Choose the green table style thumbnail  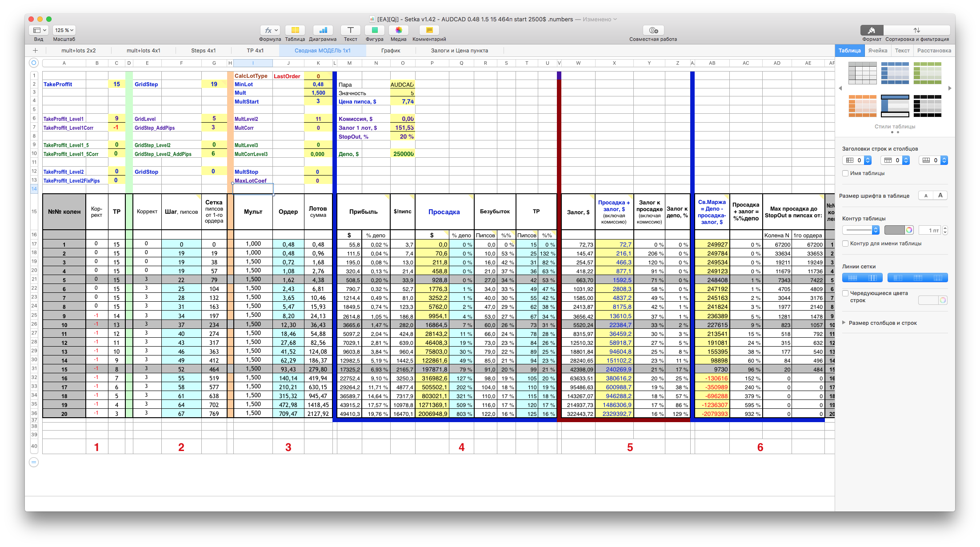928,73
